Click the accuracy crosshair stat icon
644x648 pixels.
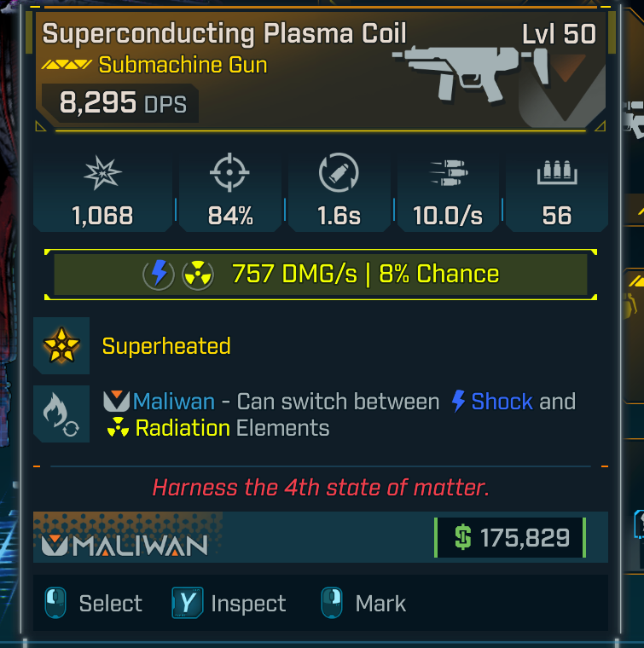point(230,176)
